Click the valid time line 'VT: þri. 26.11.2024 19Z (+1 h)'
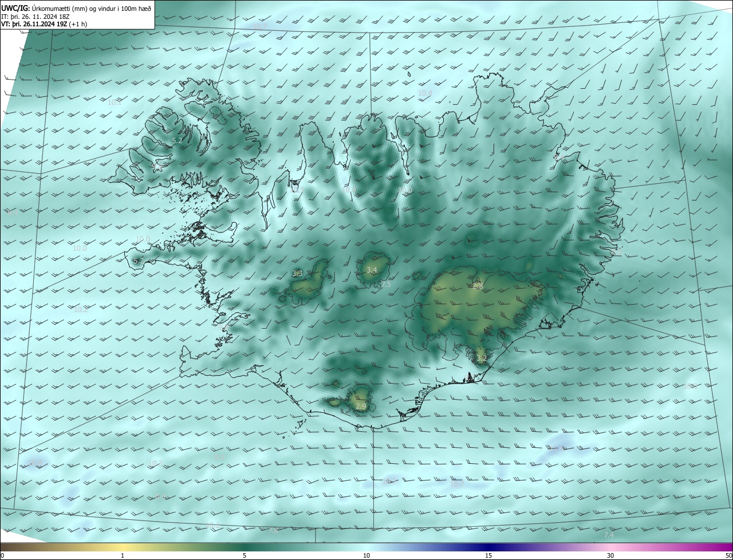The height and width of the screenshot is (560, 733). click(x=45, y=25)
